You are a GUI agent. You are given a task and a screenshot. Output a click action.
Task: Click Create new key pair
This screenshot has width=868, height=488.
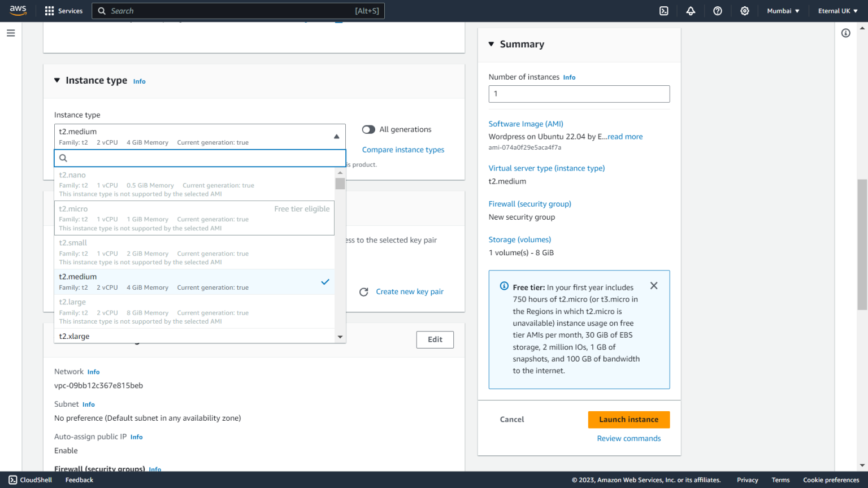coord(409,291)
